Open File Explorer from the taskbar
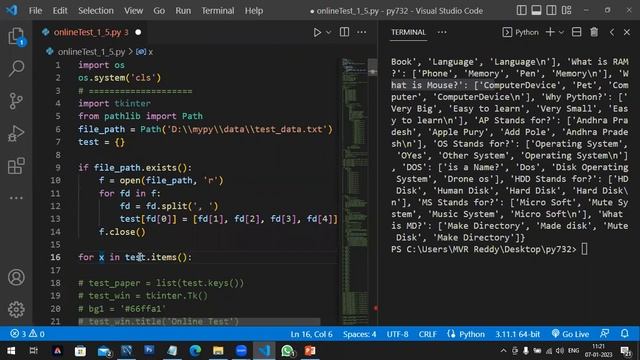 [x=218, y=351]
